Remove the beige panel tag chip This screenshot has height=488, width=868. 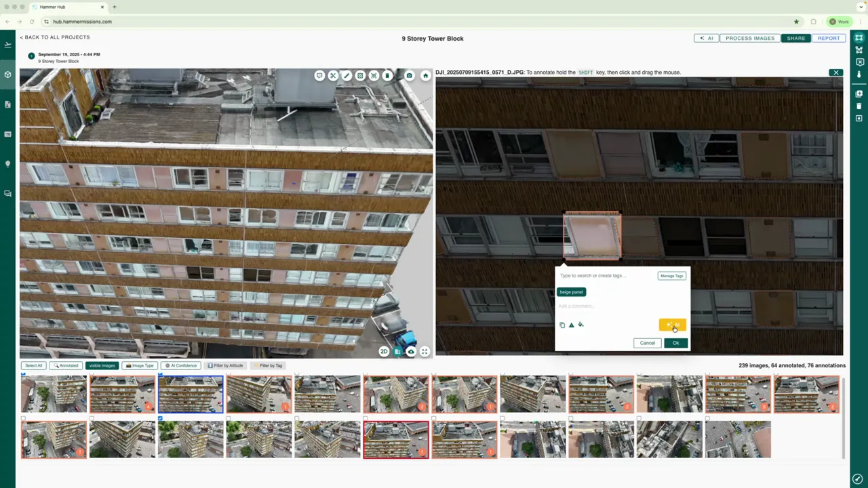(571, 291)
